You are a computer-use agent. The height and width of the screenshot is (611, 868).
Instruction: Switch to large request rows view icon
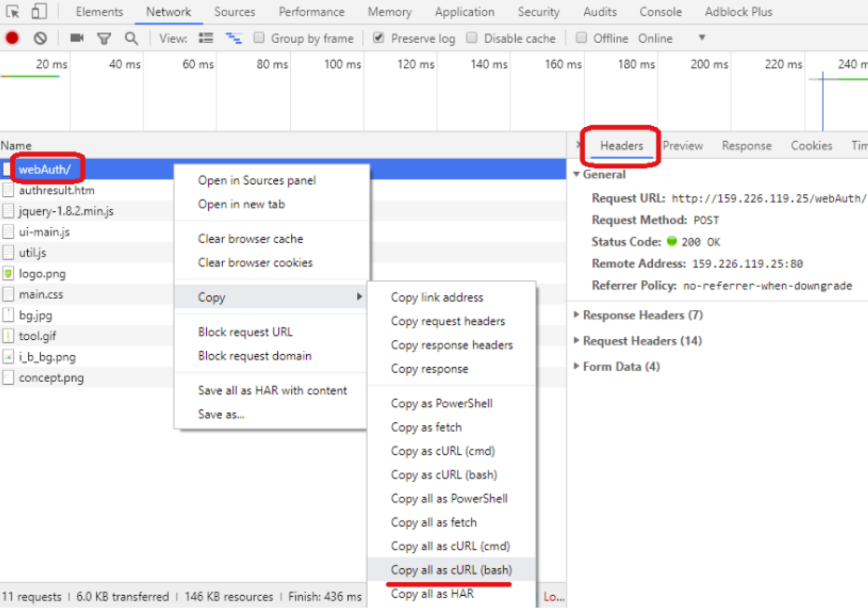(206, 38)
